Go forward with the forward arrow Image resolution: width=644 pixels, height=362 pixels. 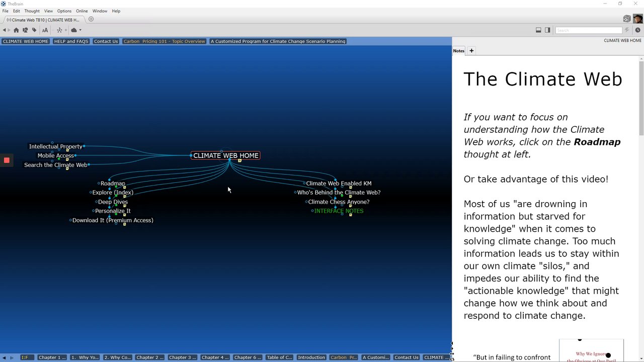[x=9, y=30]
